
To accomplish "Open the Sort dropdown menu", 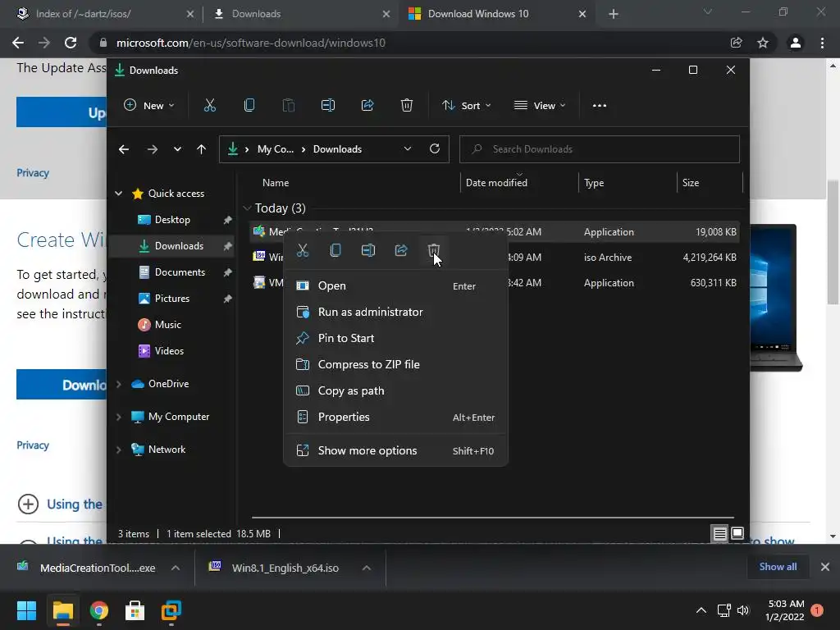I will pyautogui.click(x=466, y=106).
